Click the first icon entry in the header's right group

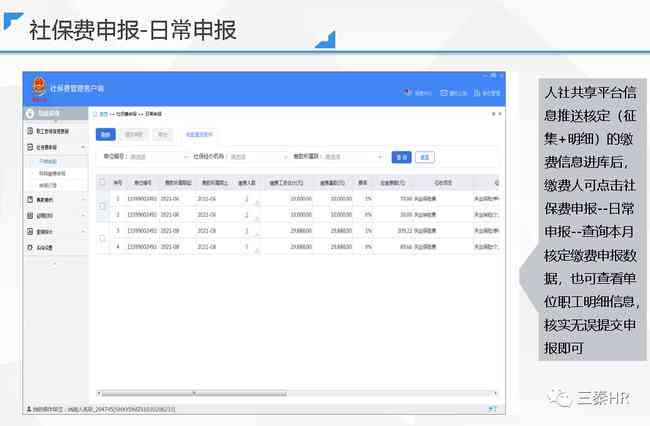pyautogui.click(x=418, y=93)
